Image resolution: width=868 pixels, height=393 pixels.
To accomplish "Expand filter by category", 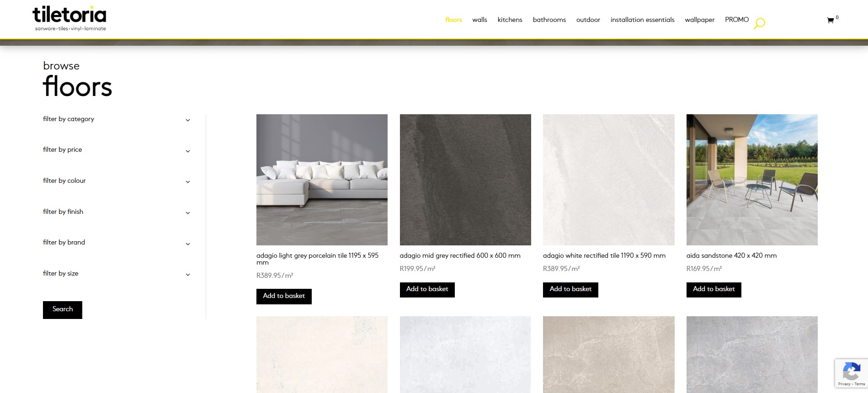I will [116, 119].
